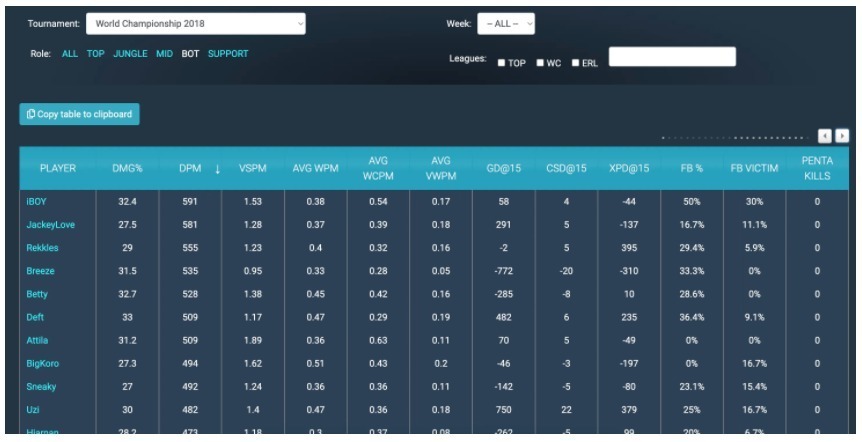
Task: Open player Attila link
Action: 37,340
